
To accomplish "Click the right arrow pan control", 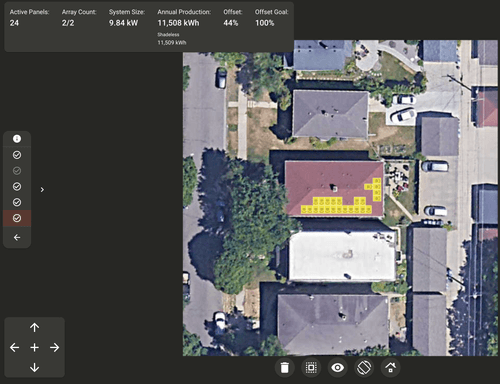I will point(54,348).
